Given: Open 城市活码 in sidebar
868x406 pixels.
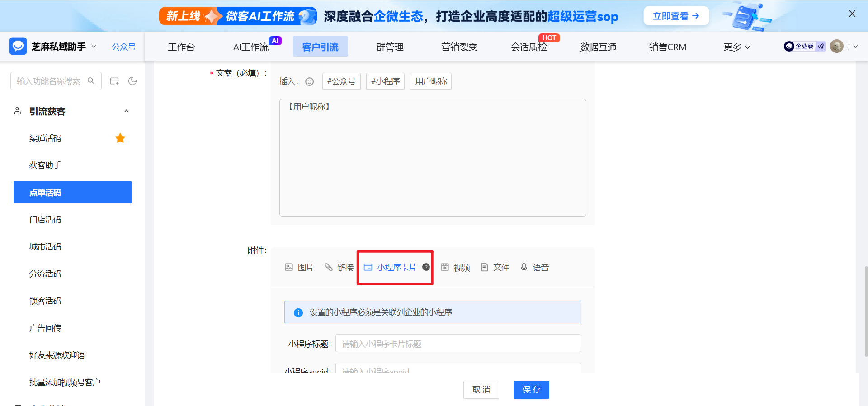Looking at the screenshot, I should [45, 247].
